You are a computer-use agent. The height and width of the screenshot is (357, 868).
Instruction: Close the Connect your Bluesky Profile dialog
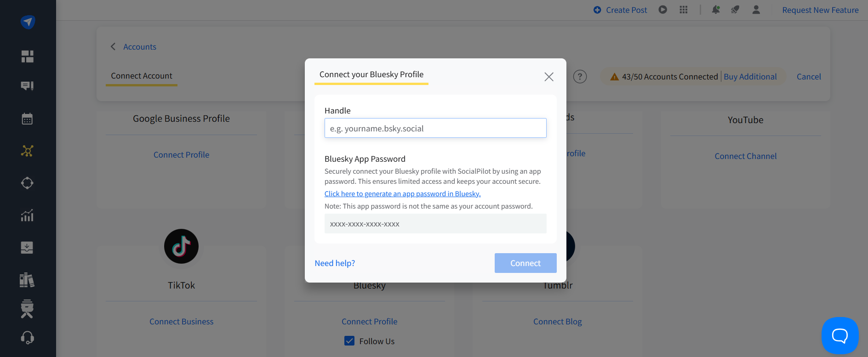point(549,77)
